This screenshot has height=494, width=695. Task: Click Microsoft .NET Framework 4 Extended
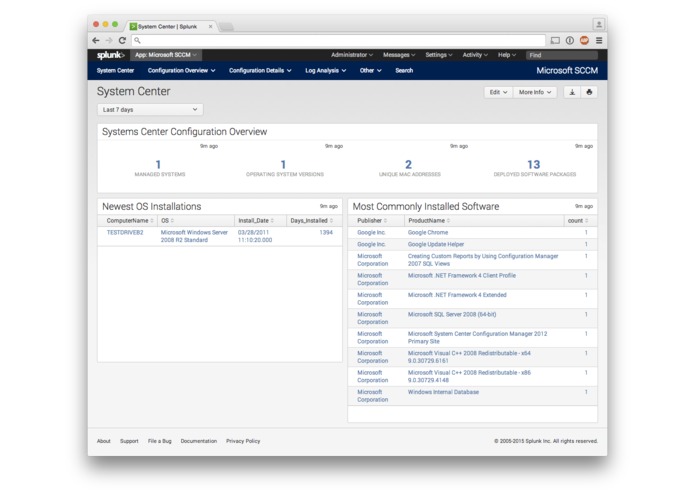coord(457,295)
